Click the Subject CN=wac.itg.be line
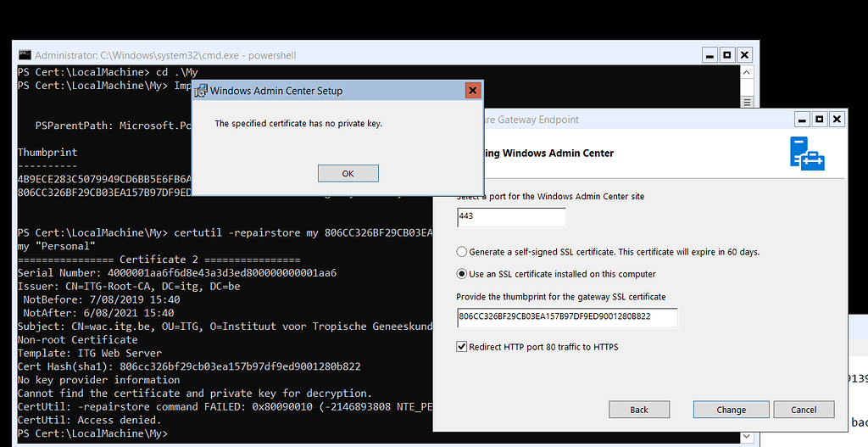 click(225, 327)
